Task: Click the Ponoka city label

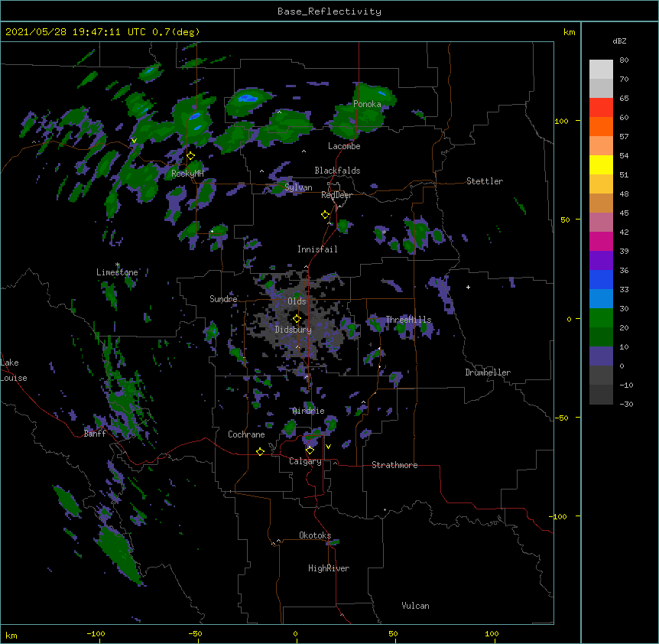Action: click(367, 104)
